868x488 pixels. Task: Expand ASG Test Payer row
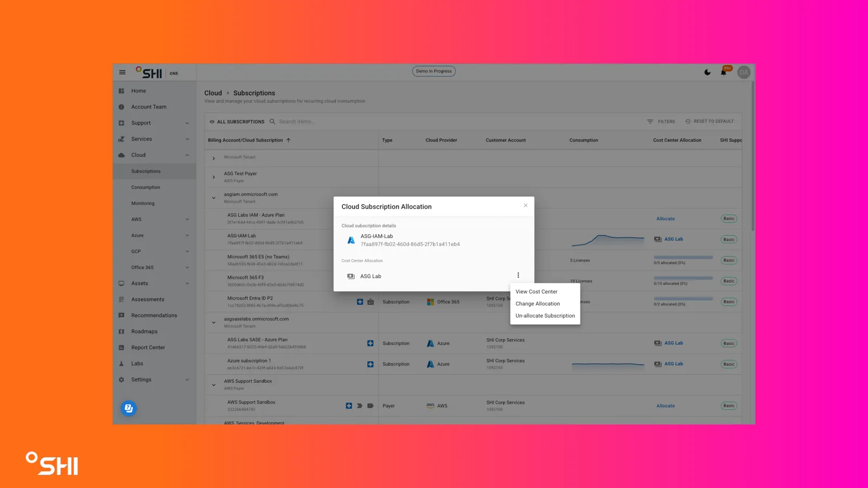[214, 177]
